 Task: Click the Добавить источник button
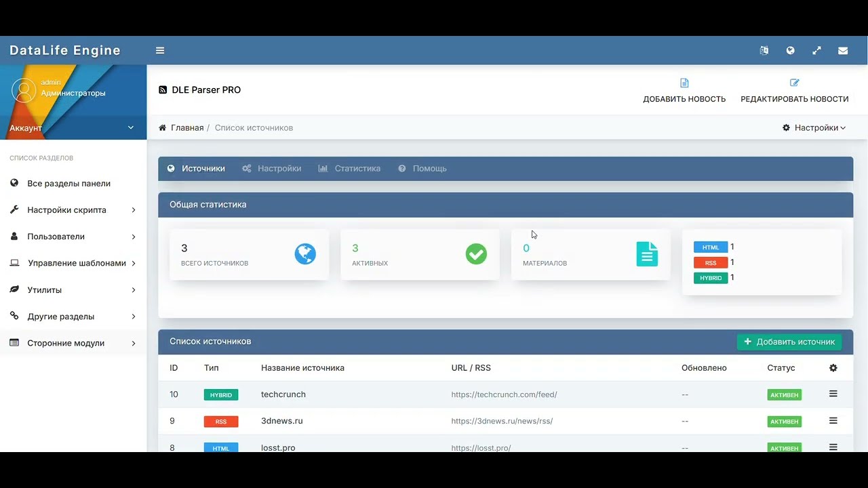[x=789, y=342]
